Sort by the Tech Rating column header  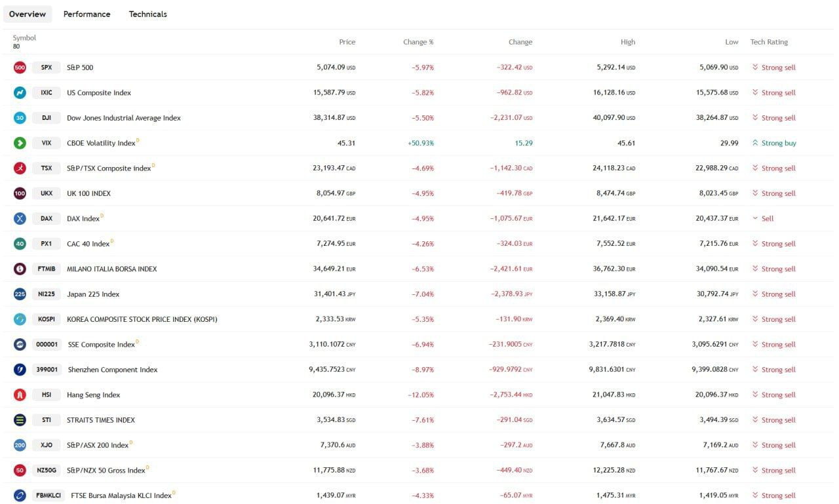[x=769, y=42]
